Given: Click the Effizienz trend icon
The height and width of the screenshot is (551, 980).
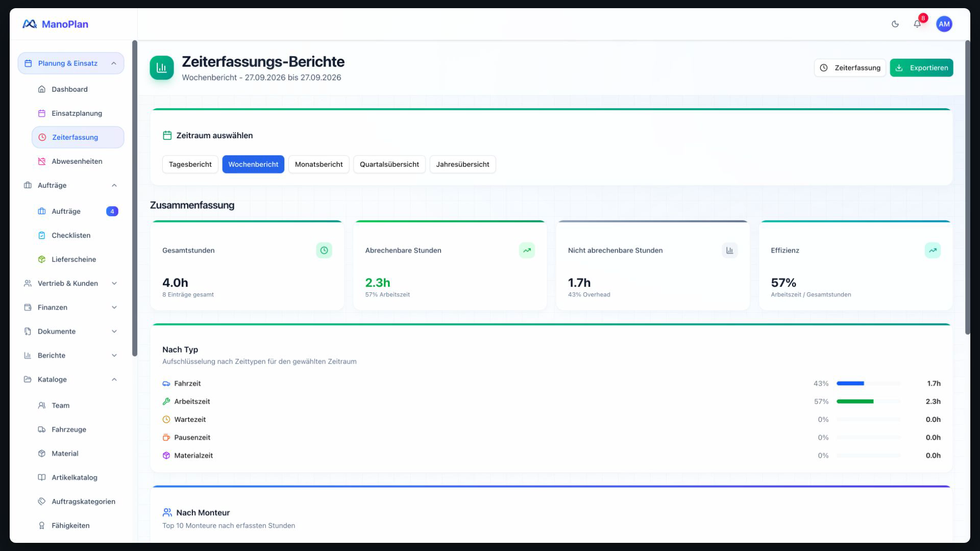Looking at the screenshot, I should (933, 251).
